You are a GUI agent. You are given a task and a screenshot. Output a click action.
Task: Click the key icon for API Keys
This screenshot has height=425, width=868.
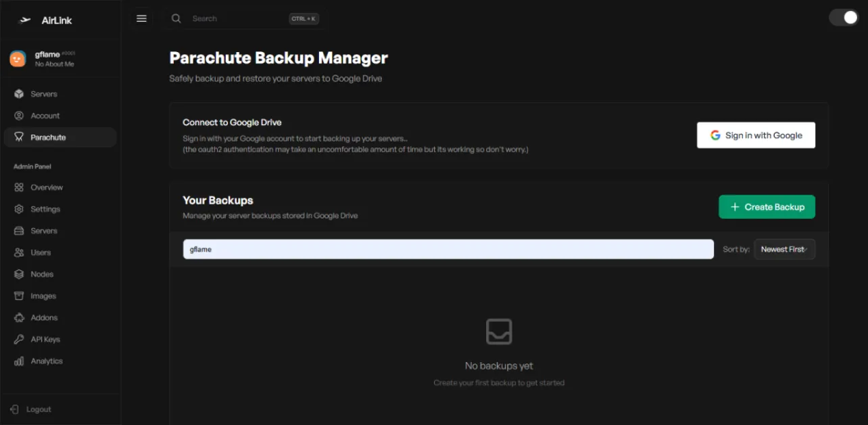point(19,339)
